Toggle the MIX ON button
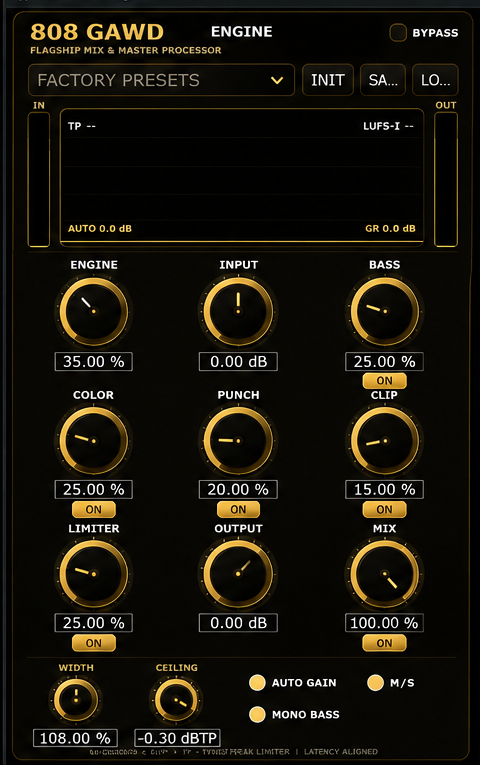The width and height of the screenshot is (480, 765). pyautogui.click(x=384, y=643)
